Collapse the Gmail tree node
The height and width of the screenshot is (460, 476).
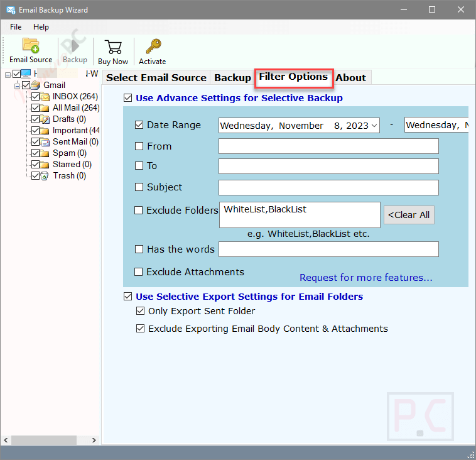coord(18,86)
